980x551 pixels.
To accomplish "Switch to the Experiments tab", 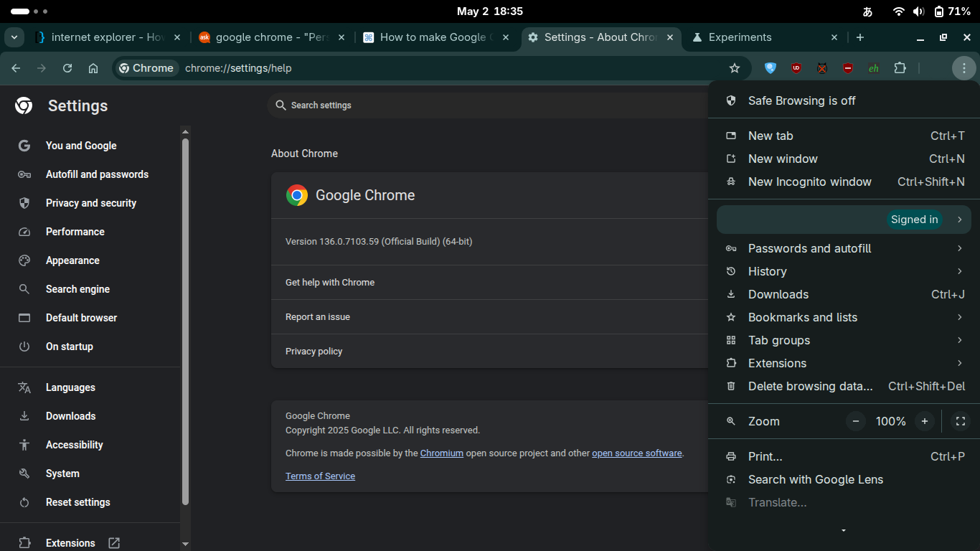I will click(765, 37).
